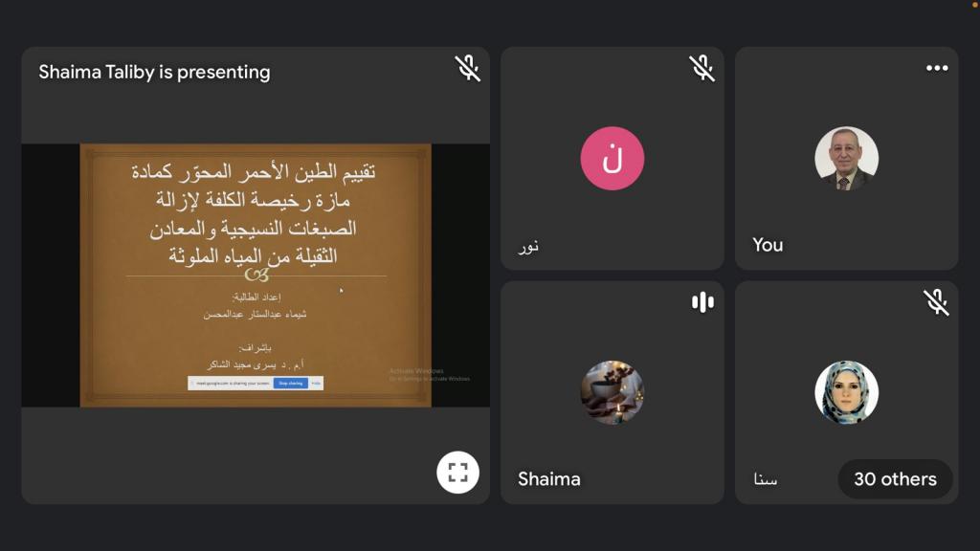Viewport: 980px width, 551px height.
Task: Click the orange indicator dot in corner
Action: pos(976,3)
